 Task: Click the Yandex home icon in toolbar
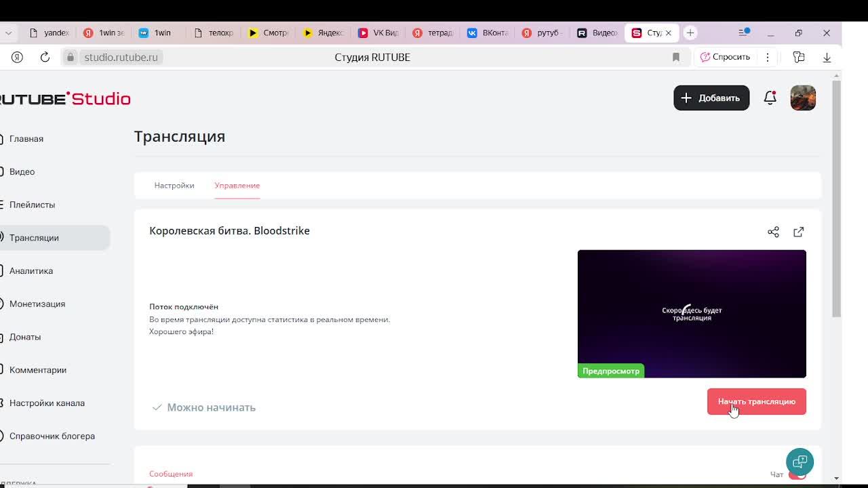(17, 57)
